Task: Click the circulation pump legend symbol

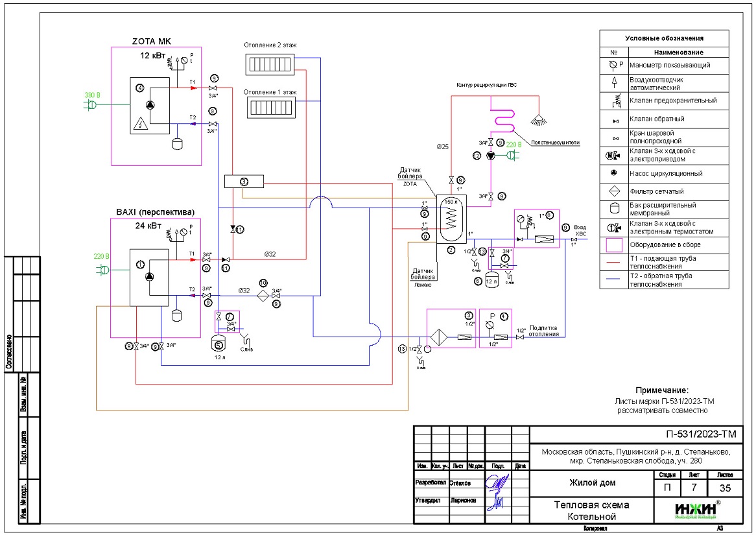Action: (x=613, y=174)
